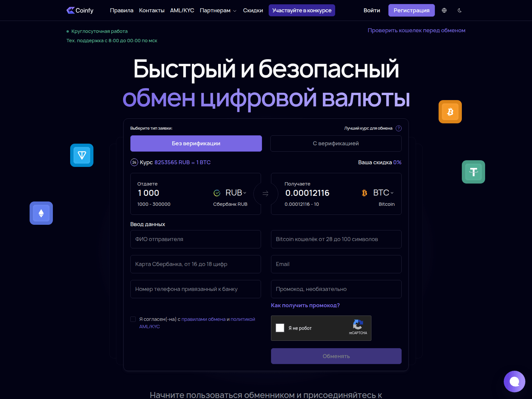Click the floating Tether icon tile
This screenshot has height=399, width=532.
point(473,172)
